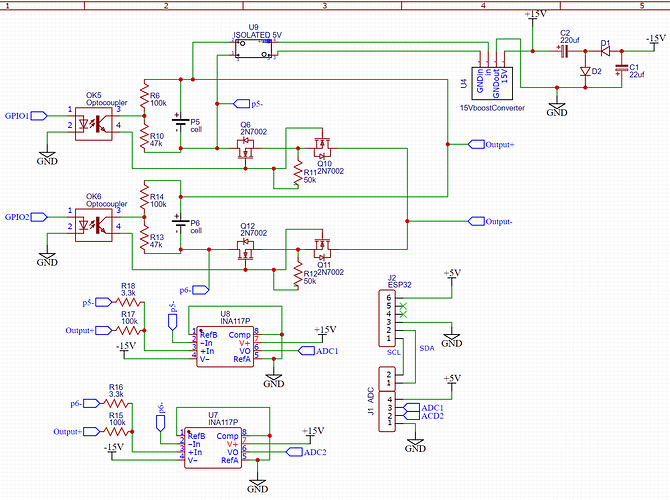The image size is (670, 500).
Task: Select the OK6 optocoupler symbol
Action: (94, 225)
